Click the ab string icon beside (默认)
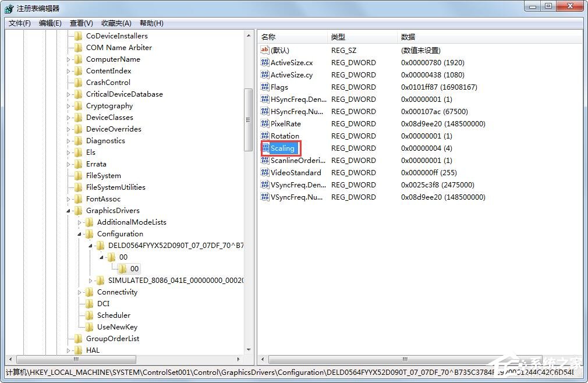Viewport: 588px width, 383px height. click(265, 50)
